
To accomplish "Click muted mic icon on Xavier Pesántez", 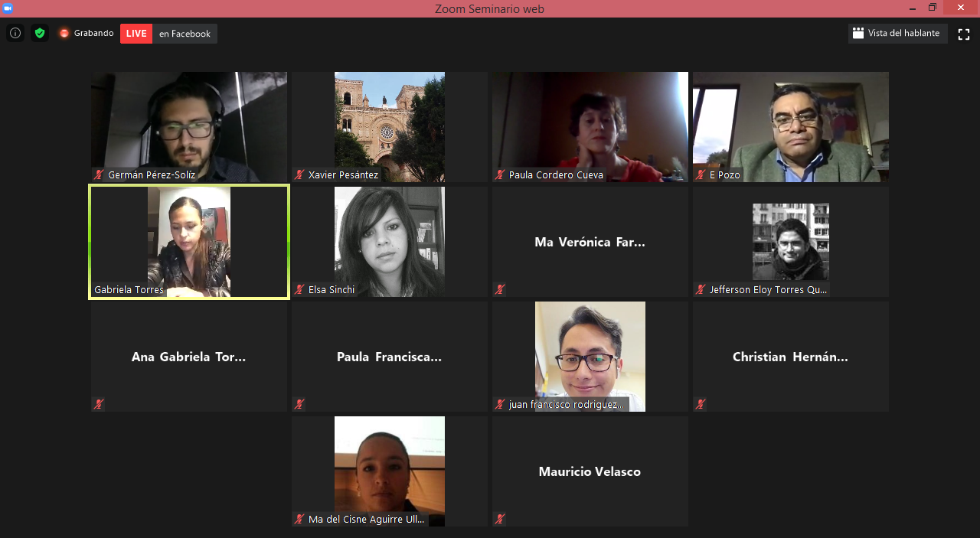I will 299,174.
